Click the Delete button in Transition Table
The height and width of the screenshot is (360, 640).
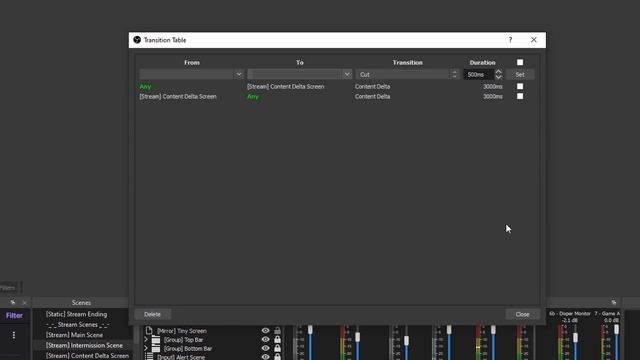click(152, 314)
